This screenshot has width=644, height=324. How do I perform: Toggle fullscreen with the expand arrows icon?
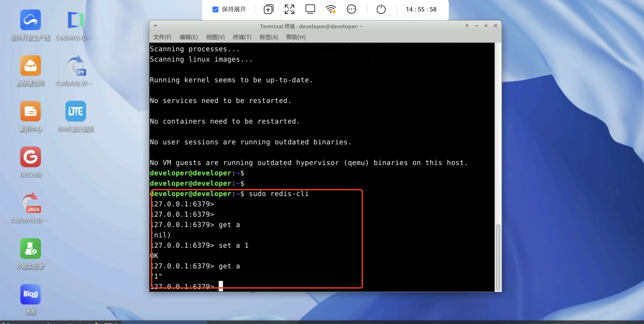289,9
